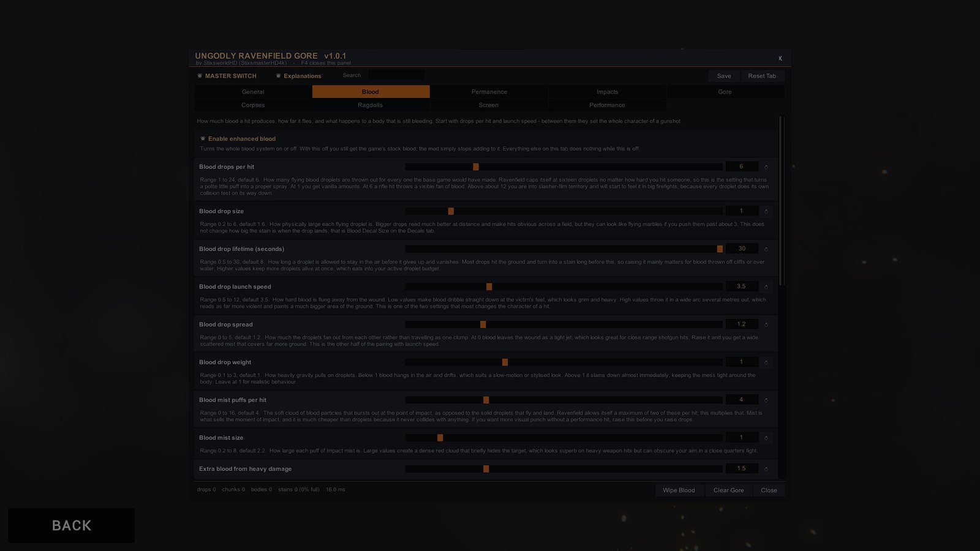Viewport: 980px width, 551px height.
Task: Click the Blood drop size value box
Action: [x=742, y=211]
